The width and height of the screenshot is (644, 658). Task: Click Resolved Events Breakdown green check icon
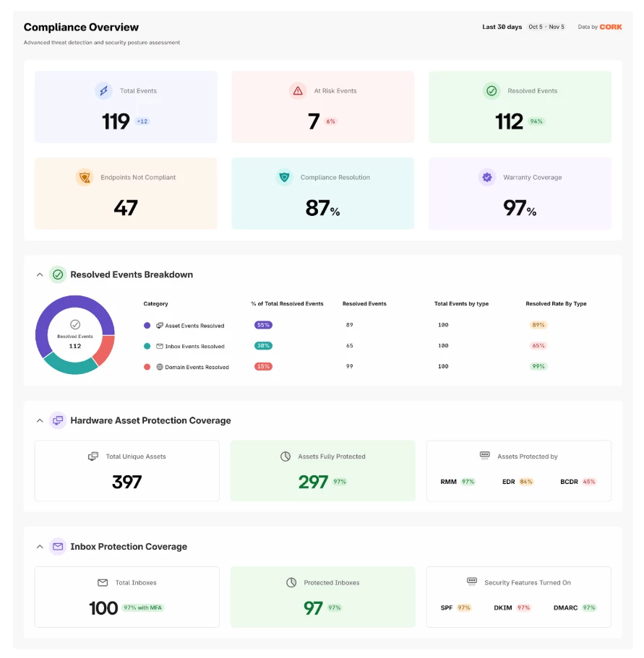coord(58,274)
